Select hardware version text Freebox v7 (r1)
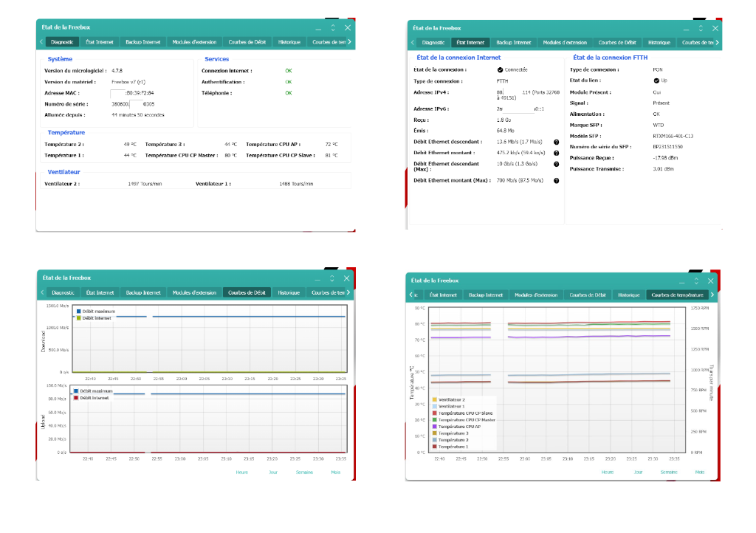 point(128,82)
